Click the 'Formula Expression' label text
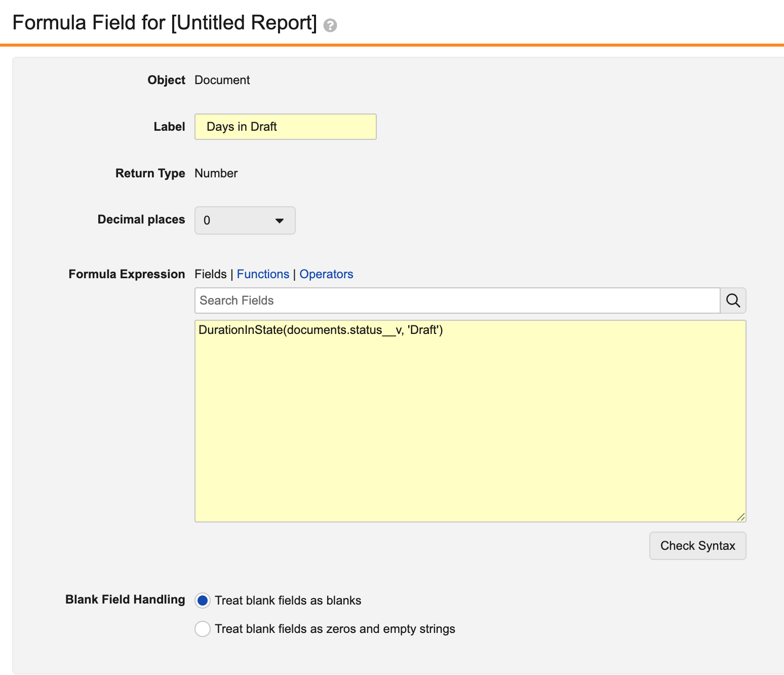Image resolution: width=784 pixels, height=675 pixels. pyautogui.click(x=127, y=274)
